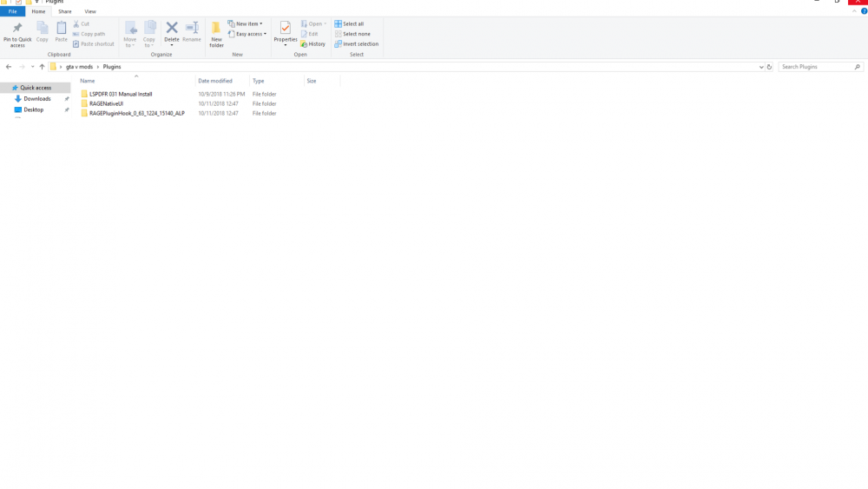Open the Easy access dropdown
This screenshot has height=489, width=868.
(x=247, y=34)
